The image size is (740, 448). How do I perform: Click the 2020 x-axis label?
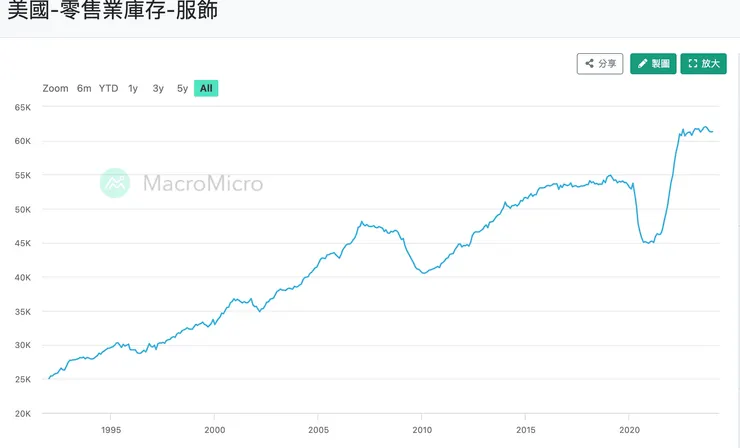(x=629, y=430)
